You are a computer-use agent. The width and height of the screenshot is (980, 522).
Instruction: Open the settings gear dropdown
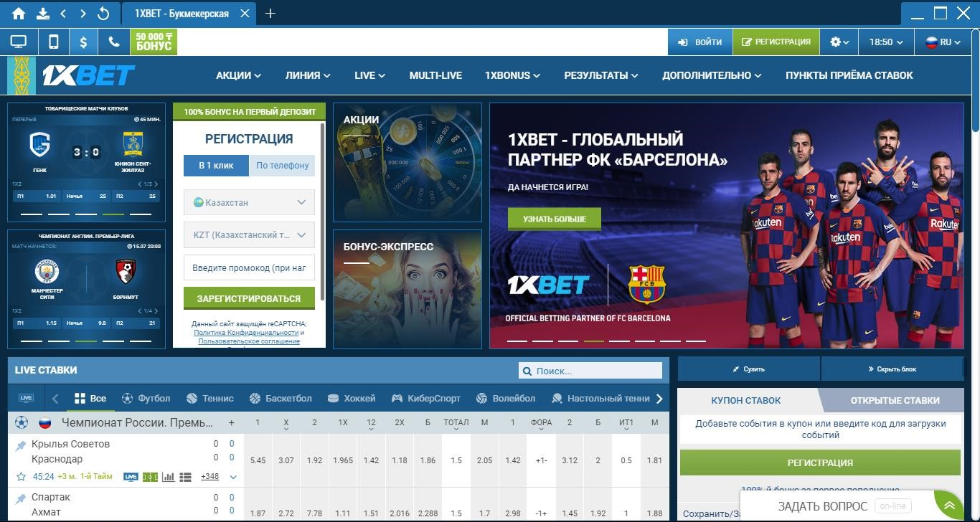tap(839, 42)
